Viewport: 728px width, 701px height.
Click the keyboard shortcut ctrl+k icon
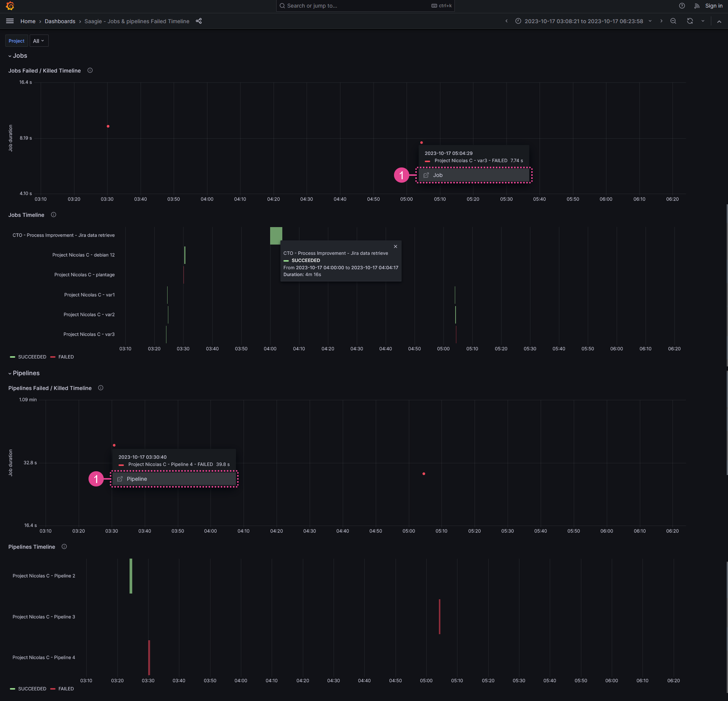point(434,6)
